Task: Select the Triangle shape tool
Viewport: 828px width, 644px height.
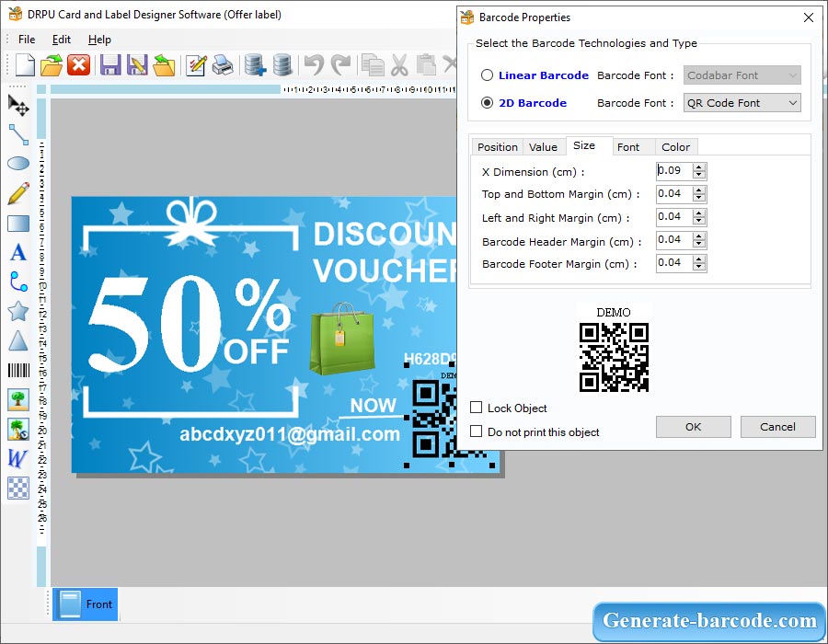Action: [18, 341]
